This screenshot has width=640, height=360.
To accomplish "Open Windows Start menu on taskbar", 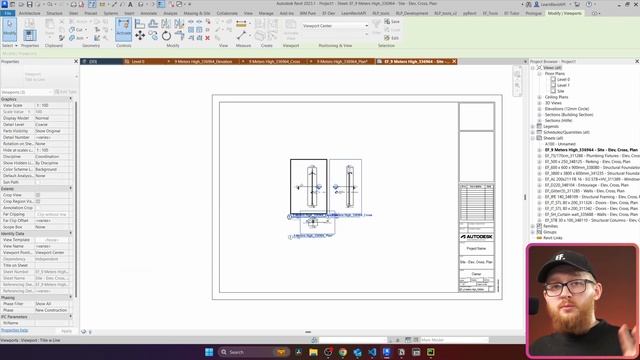I will coord(209,352).
